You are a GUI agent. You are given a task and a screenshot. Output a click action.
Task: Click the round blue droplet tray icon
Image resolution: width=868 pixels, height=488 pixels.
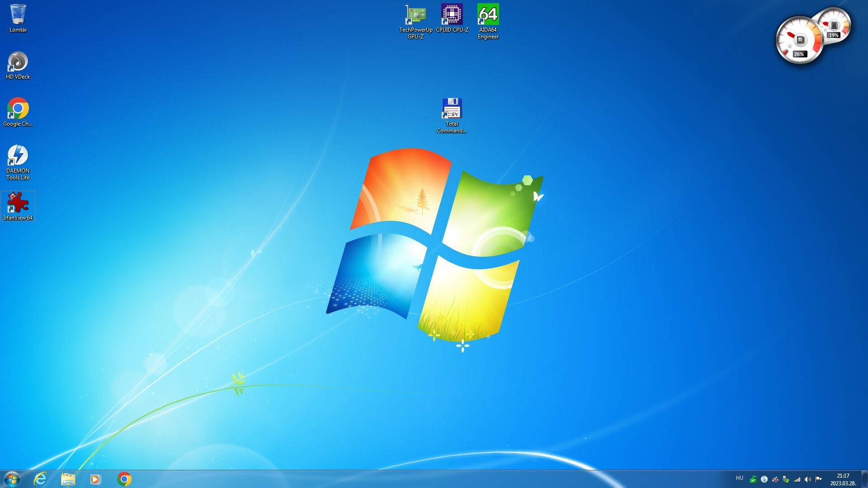(764, 479)
